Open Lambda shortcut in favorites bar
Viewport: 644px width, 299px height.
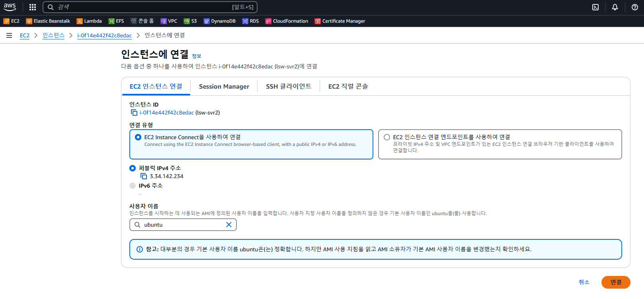click(x=89, y=21)
